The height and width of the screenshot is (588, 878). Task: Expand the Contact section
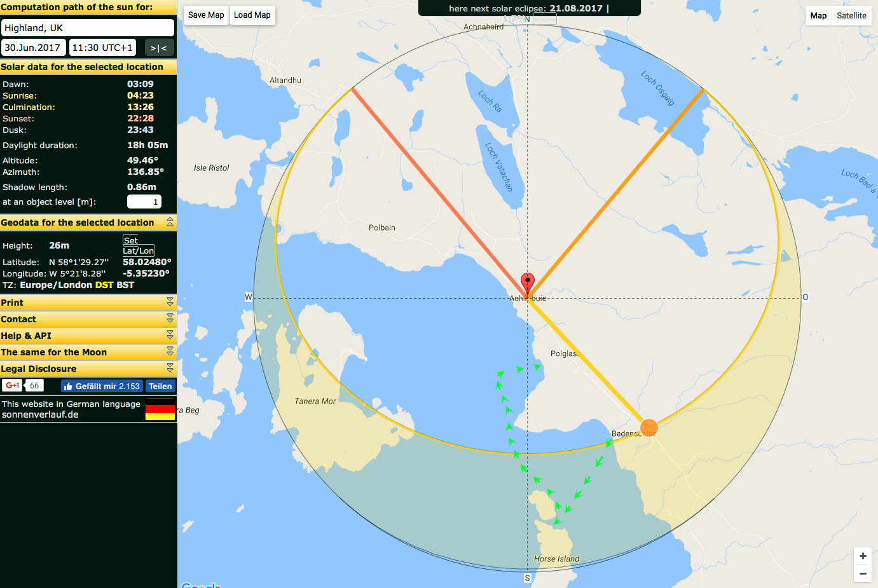coord(170,318)
